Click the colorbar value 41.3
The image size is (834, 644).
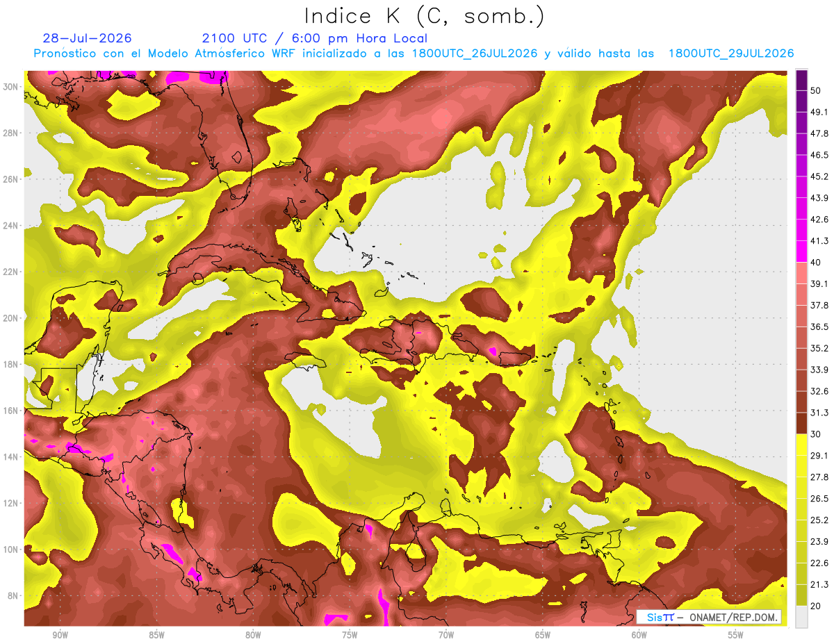coord(820,241)
